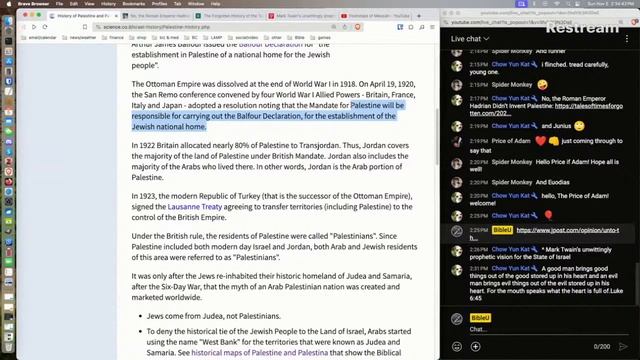
Task: Open Brave Shields lion icon in address bar
Action: (x=358, y=27)
